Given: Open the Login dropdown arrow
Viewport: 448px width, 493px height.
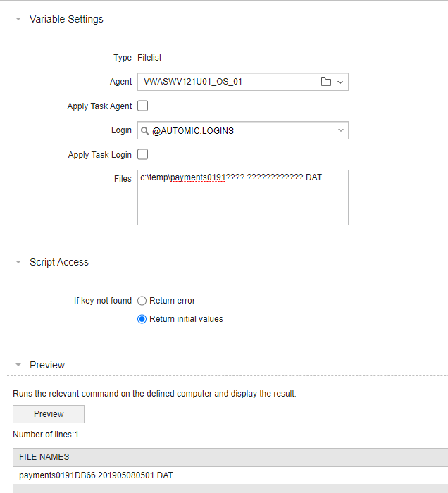Looking at the screenshot, I should [x=341, y=130].
